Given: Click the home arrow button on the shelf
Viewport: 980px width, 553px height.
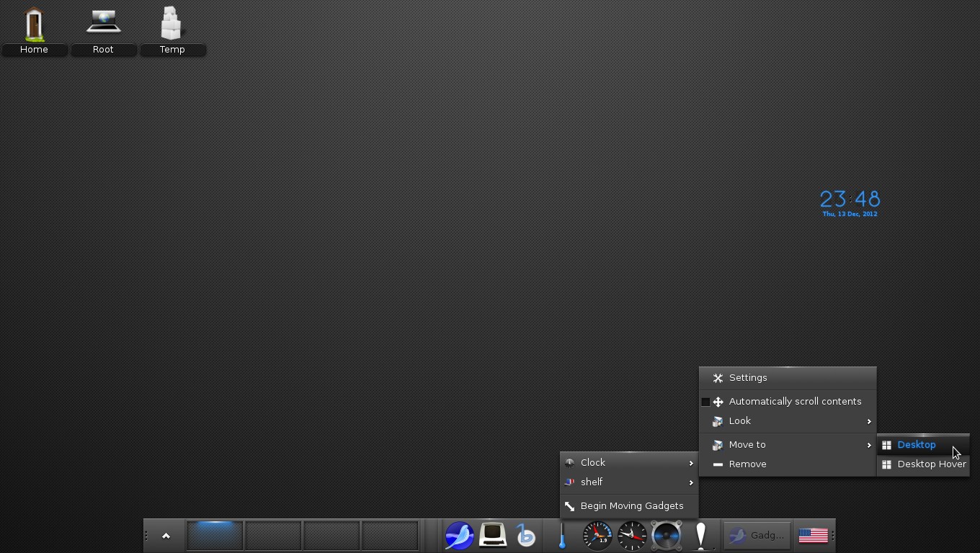Looking at the screenshot, I should tap(165, 536).
